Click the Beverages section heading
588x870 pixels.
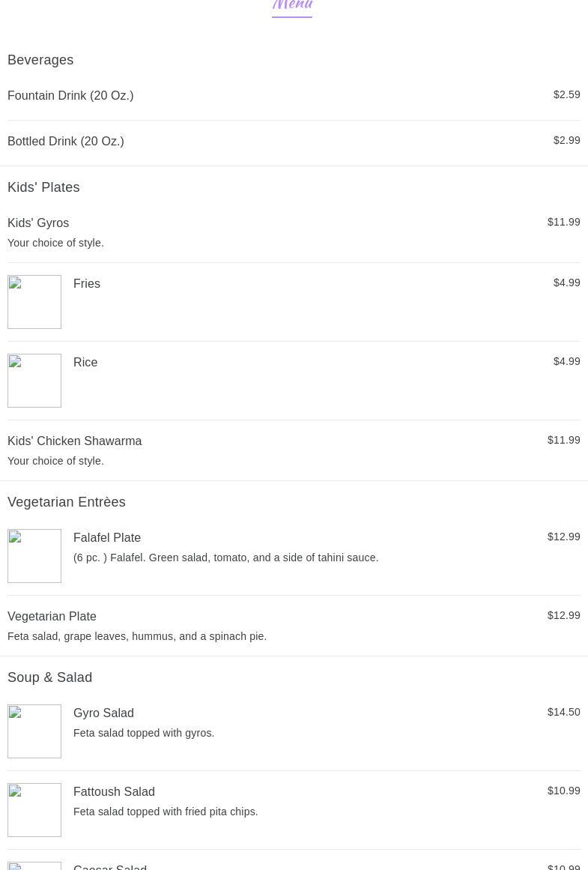(x=40, y=60)
